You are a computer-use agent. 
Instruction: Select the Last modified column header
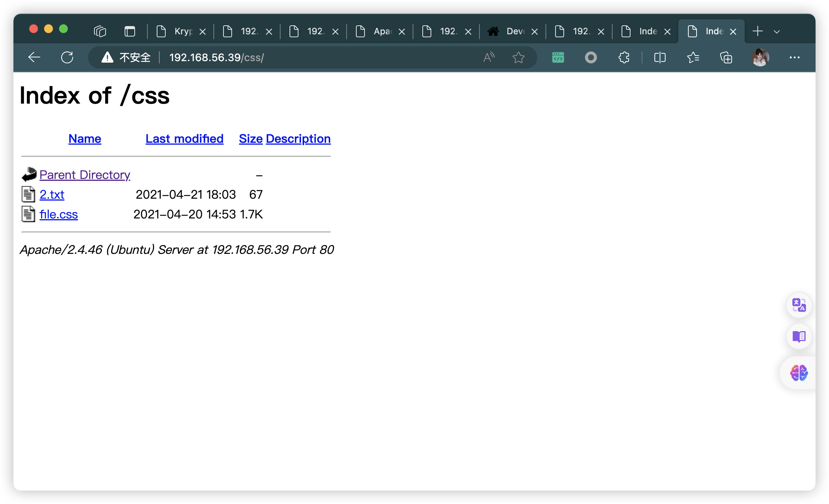pos(184,138)
